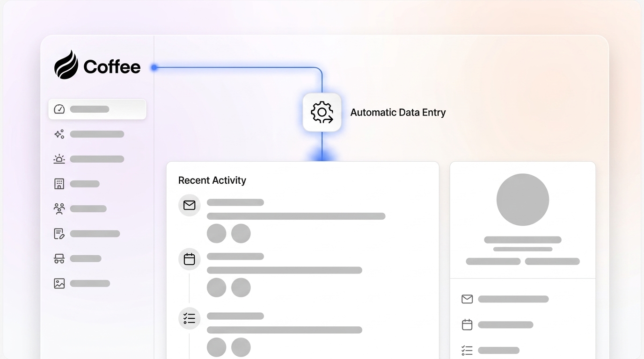Open the notes document icon in sidebar
This screenshot has width=644, height=359.
tap(59, 233)
